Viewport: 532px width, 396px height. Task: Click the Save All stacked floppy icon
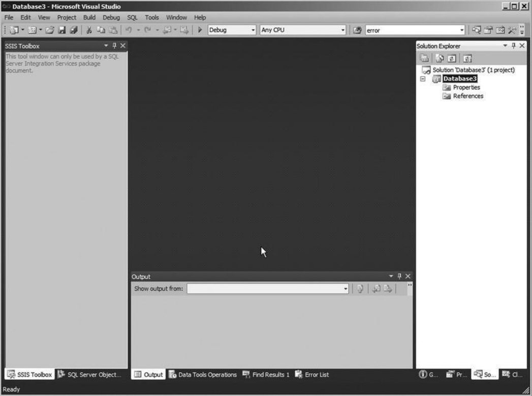coord(74,30)
